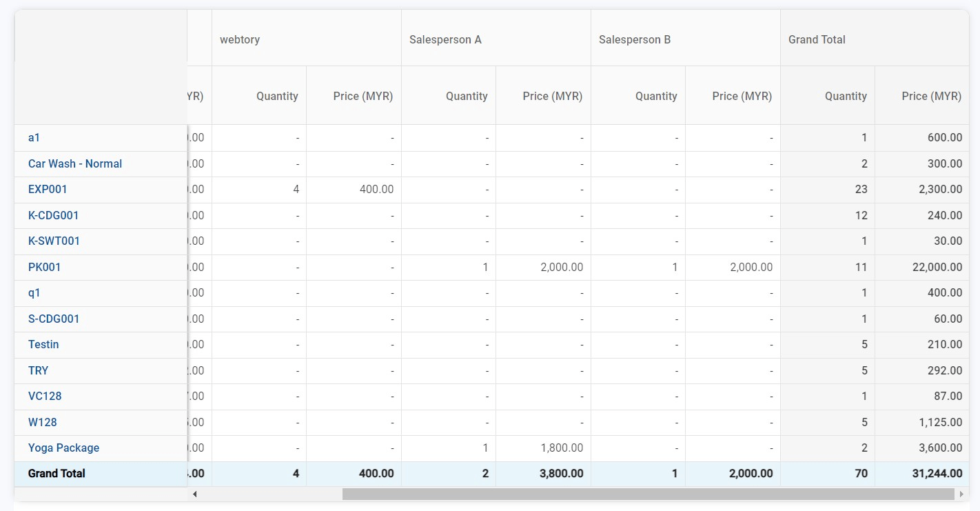980x511 pixels.
Task: Click the Quantity subheader under webtory
Action: coord(277,96)
